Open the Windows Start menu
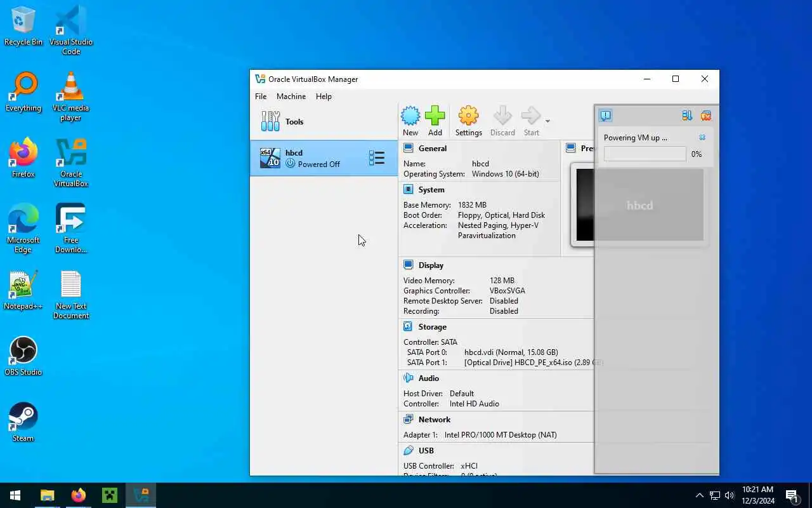This screenshot has height=508, width=812. 15,495
